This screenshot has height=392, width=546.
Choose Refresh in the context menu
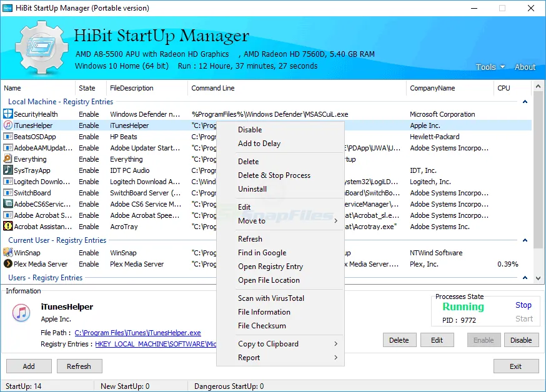pos(280,239)
